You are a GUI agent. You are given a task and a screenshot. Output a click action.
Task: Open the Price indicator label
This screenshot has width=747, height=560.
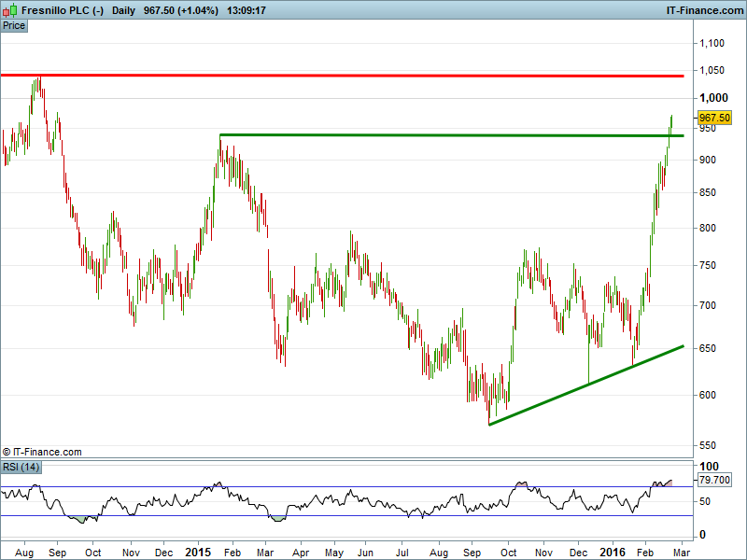tap(14, 25)
